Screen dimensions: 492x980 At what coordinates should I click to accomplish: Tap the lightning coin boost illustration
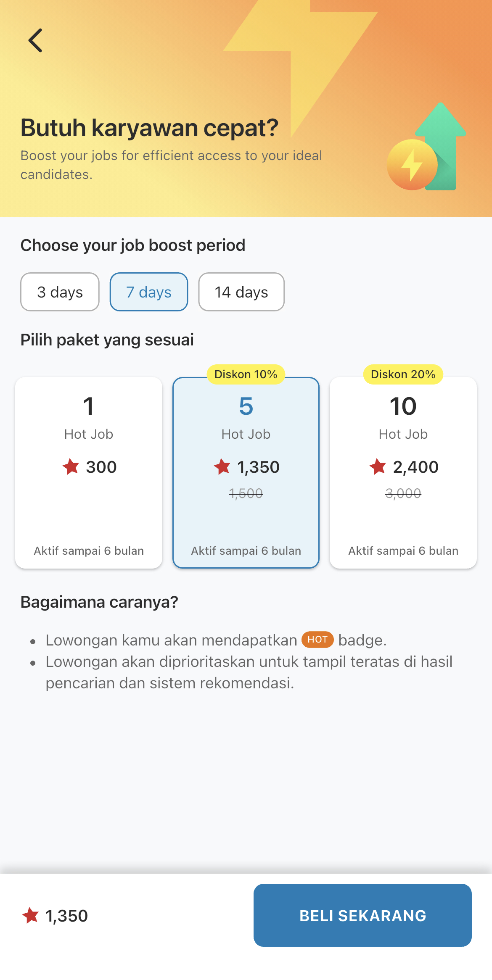click(412, 164)
